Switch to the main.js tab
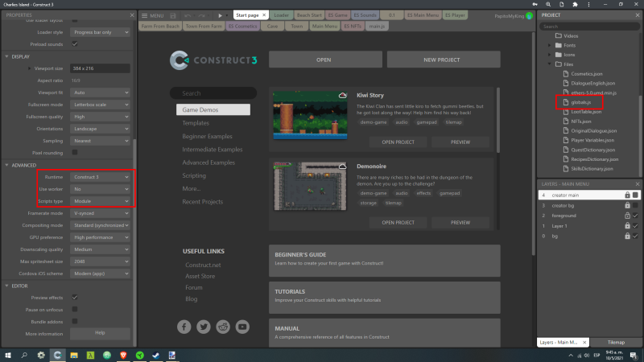Viewport: 644px width, 362px height. (x=377, y=26)
